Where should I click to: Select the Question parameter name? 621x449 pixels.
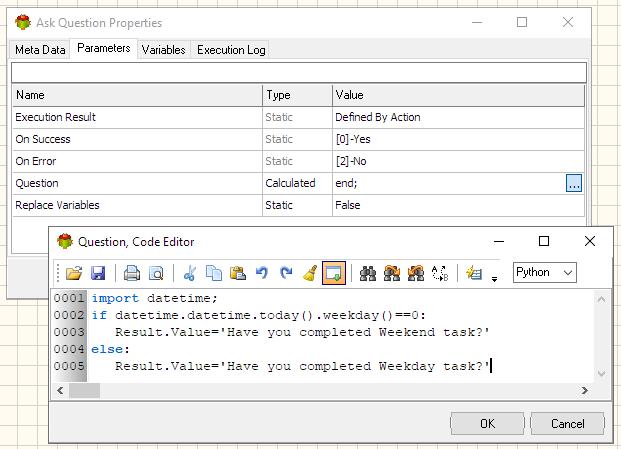click(x=37, y=183)
